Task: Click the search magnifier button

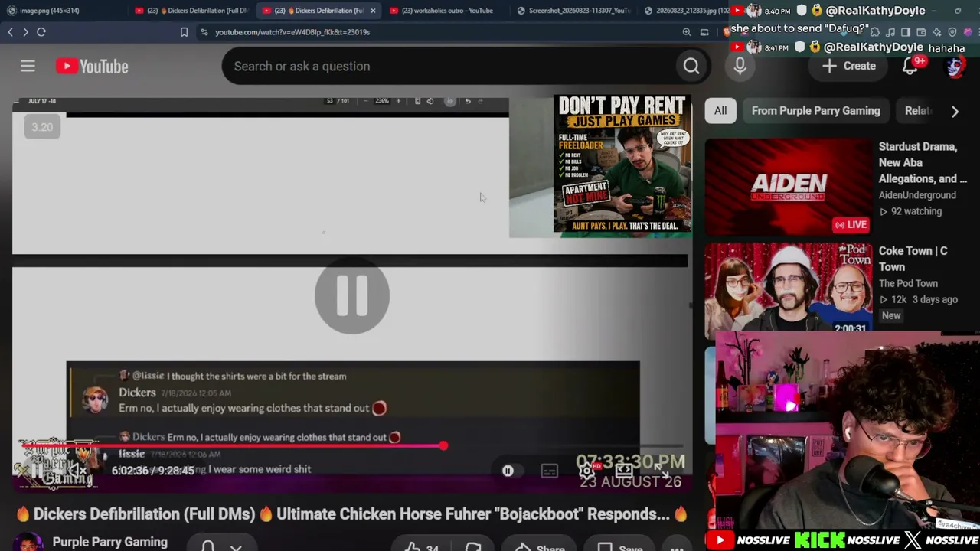Action: pyautogui.click(x=691, y=67)
